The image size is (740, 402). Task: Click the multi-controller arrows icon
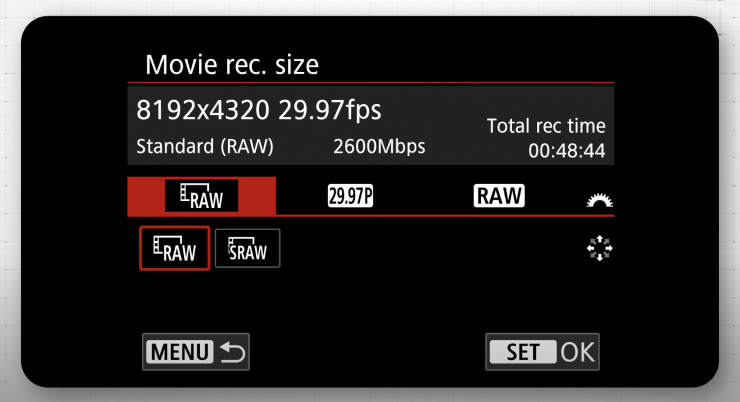tap(599, 249)
